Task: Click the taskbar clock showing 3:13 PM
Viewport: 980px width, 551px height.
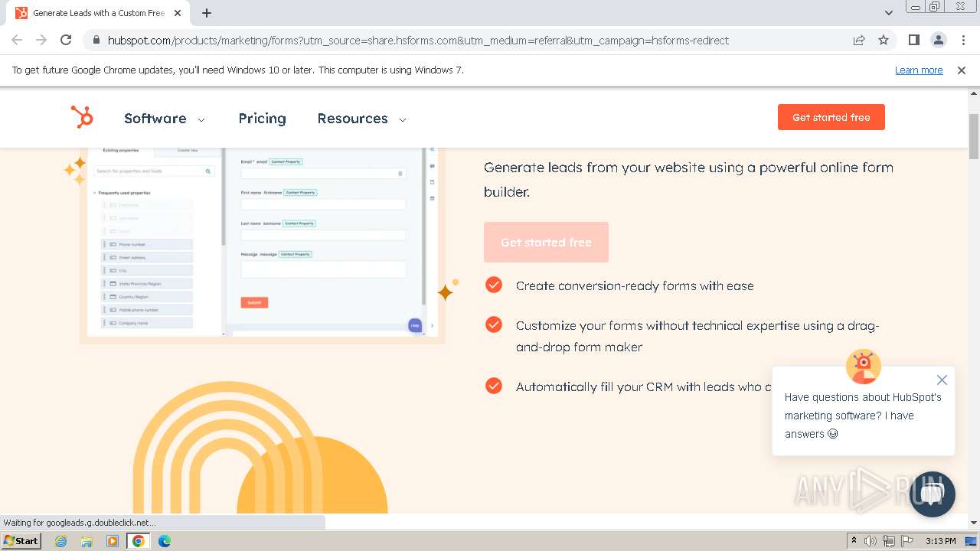Action: point(940,541)
